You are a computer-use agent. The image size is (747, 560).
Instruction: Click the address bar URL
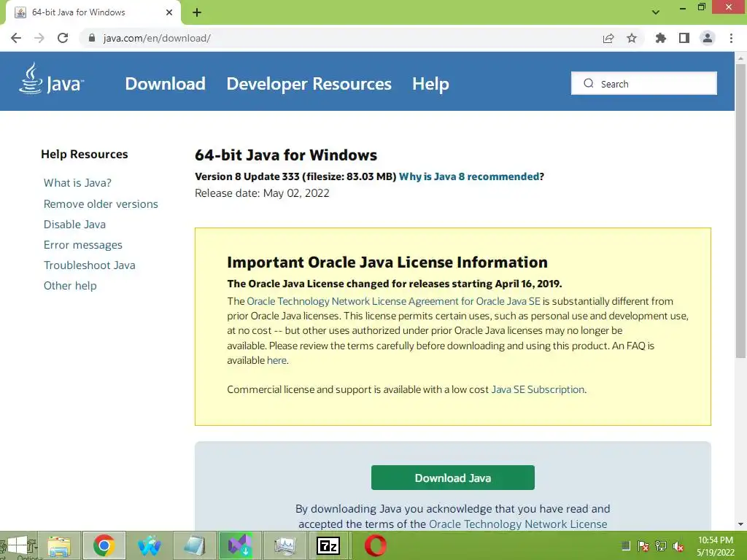(157, 38)
